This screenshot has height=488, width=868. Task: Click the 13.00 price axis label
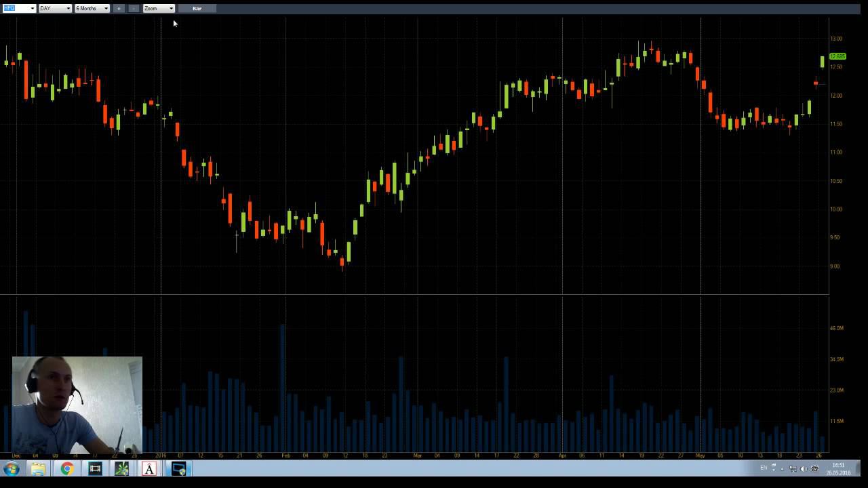pos(836,39)
